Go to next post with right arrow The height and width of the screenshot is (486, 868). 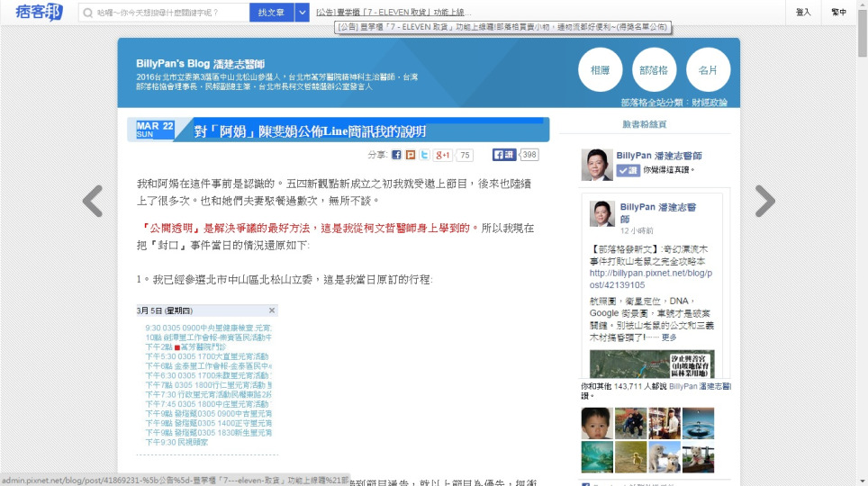(x=764, y=202)
